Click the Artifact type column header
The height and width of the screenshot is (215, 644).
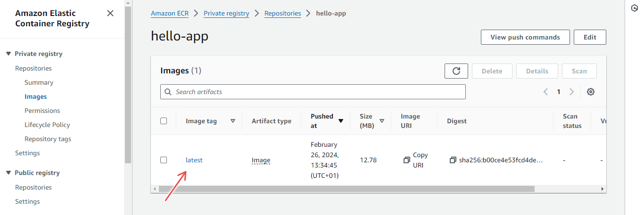(x=272, y=121)
